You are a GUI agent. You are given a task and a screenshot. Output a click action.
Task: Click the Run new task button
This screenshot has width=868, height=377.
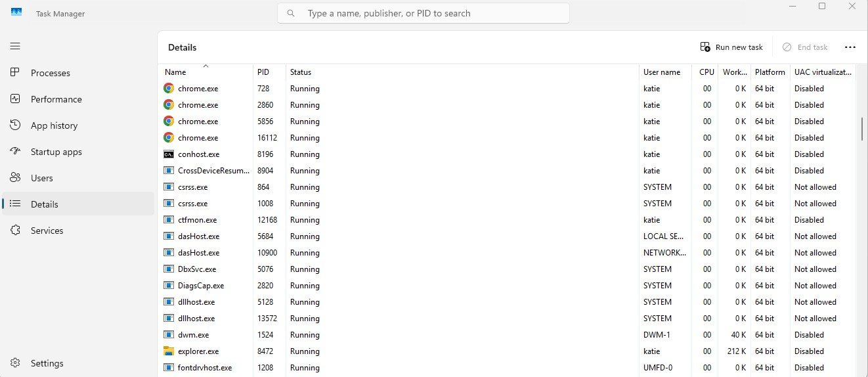731,47
